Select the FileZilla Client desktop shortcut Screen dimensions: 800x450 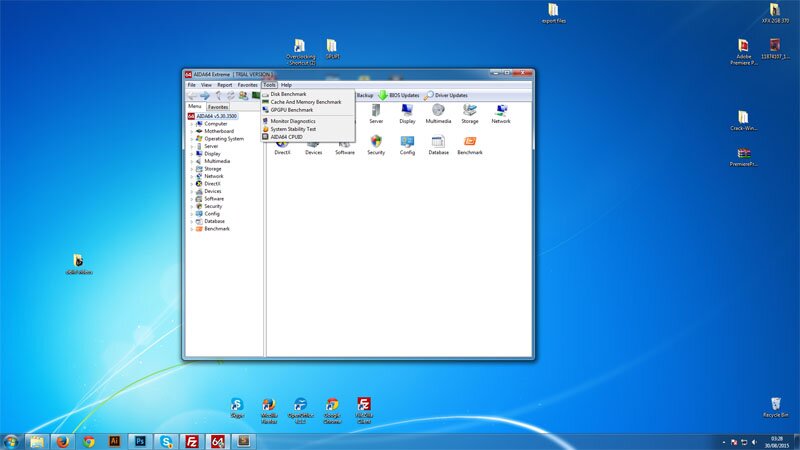point(364,410)
